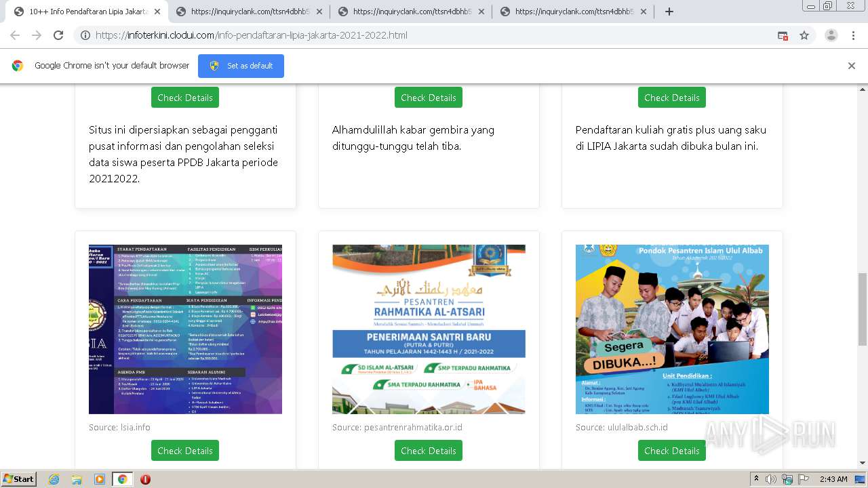
Task: Open network status icon in system tray
Action: [x=787, y=479]
